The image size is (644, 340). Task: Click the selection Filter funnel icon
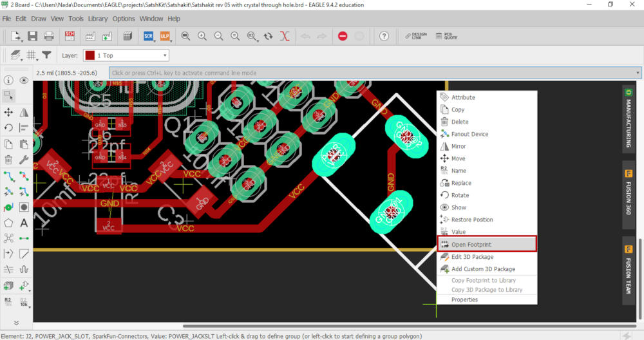click(47, 55)
